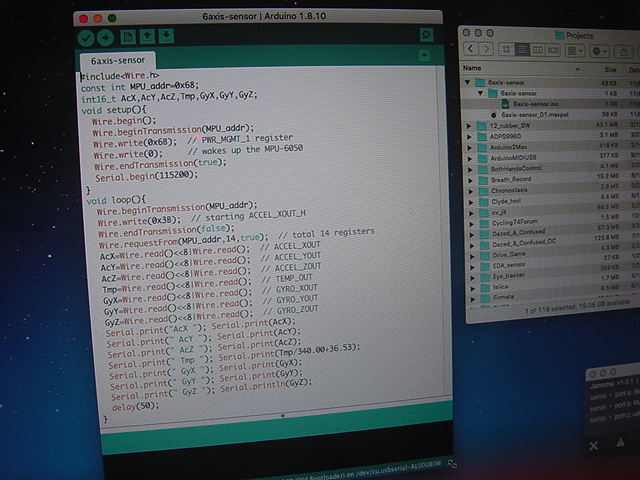Open a sketch with the up-arrow icon
The height and width of the screenshot is (480, 640).
[147, 36]
